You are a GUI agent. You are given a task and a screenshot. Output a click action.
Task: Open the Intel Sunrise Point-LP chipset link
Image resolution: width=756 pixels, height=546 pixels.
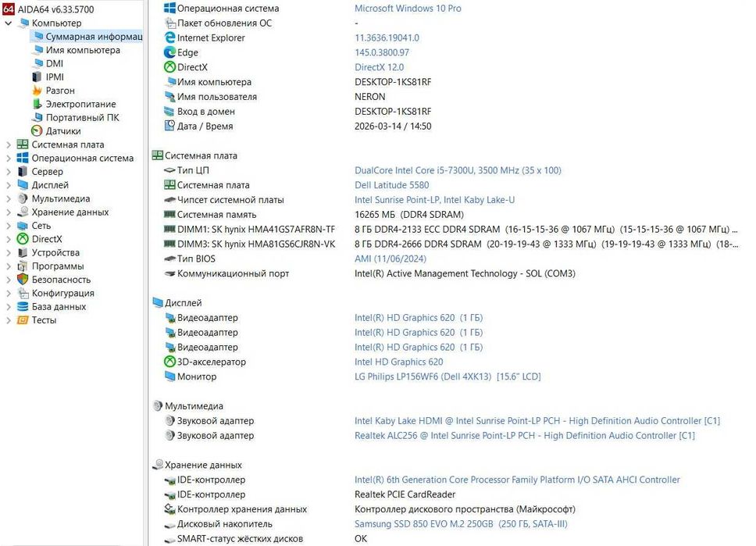(434, 200)
